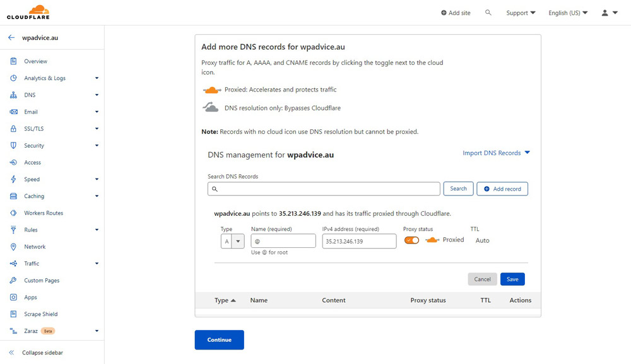Select Overview in the sidebar

[13, 61]
